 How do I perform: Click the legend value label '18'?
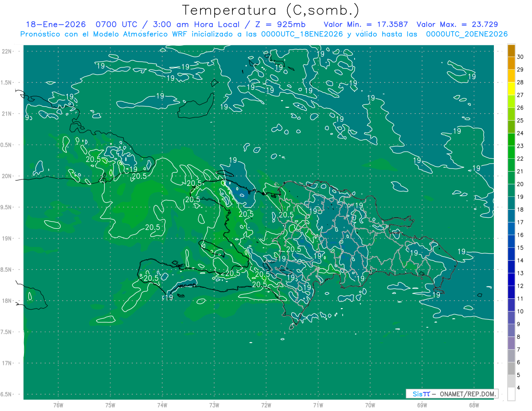(x=520, y=210)
